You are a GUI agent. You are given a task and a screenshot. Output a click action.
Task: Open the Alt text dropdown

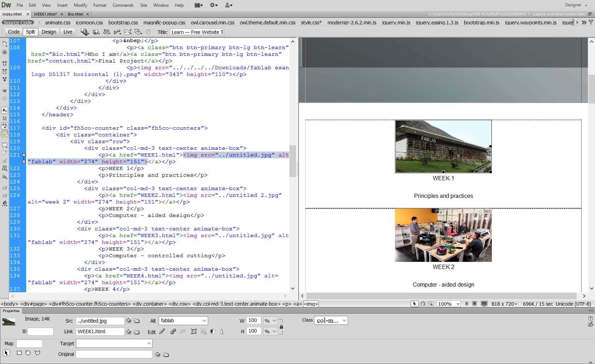[204, 321]
